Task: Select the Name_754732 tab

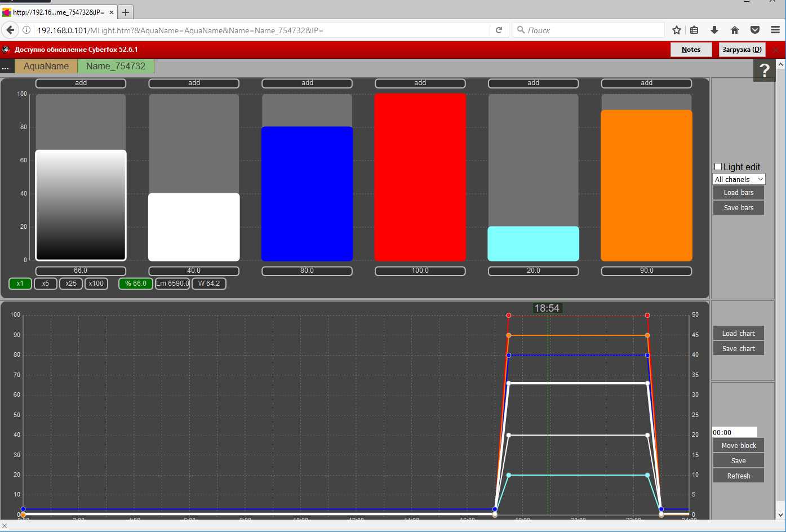Action: (x=116, y=66)
